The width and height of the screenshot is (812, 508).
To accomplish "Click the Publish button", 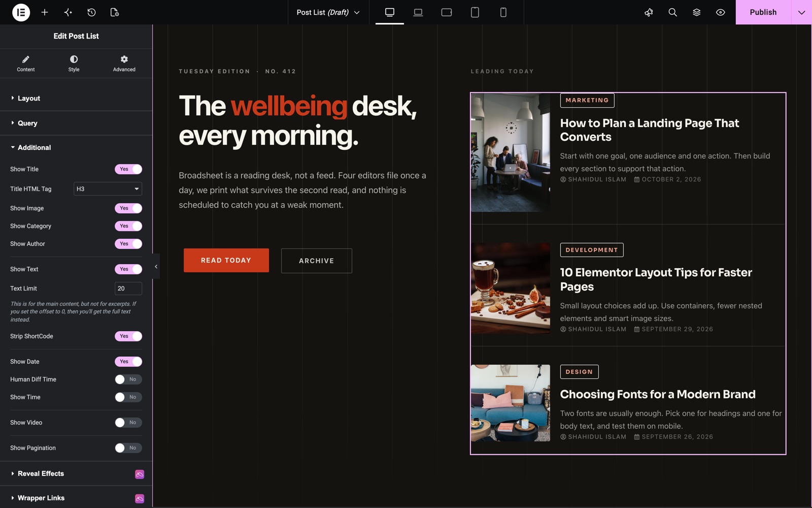I will tap(763, 12).
